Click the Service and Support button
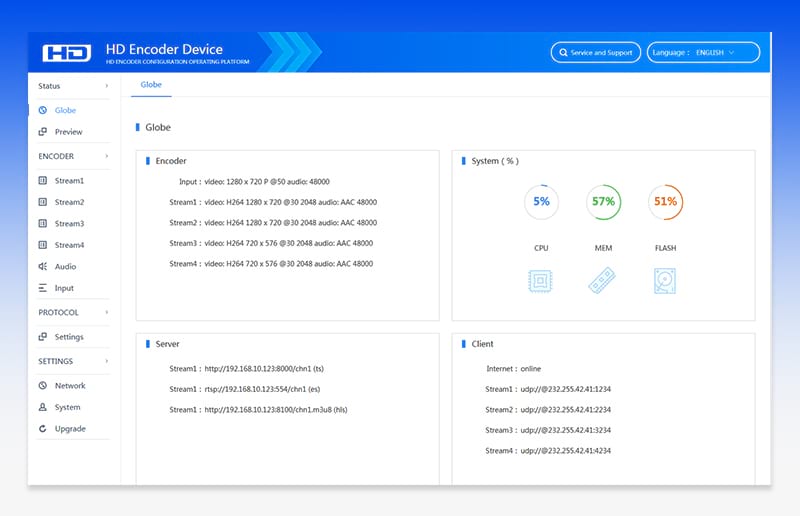800x516 pixels. click(x=595, y=52)
